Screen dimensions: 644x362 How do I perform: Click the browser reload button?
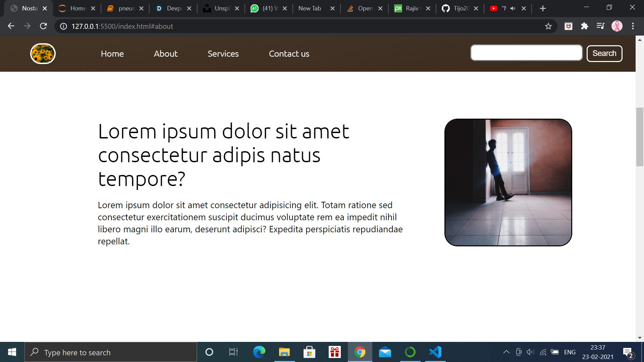(43, 26)
